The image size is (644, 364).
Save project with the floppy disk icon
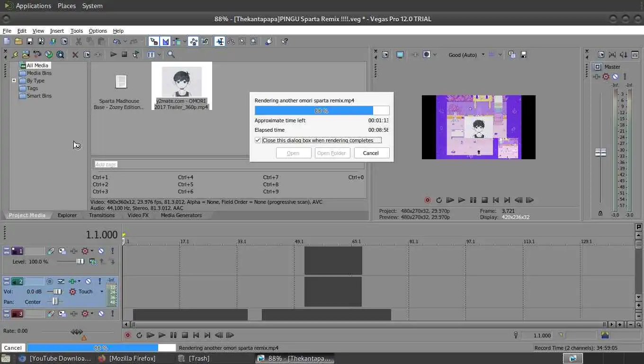29,41
